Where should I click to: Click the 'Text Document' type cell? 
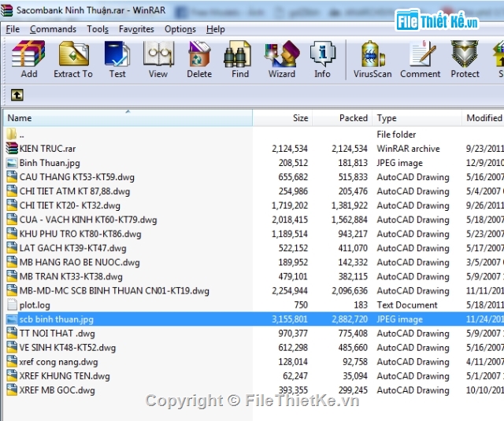pos(407,305)
